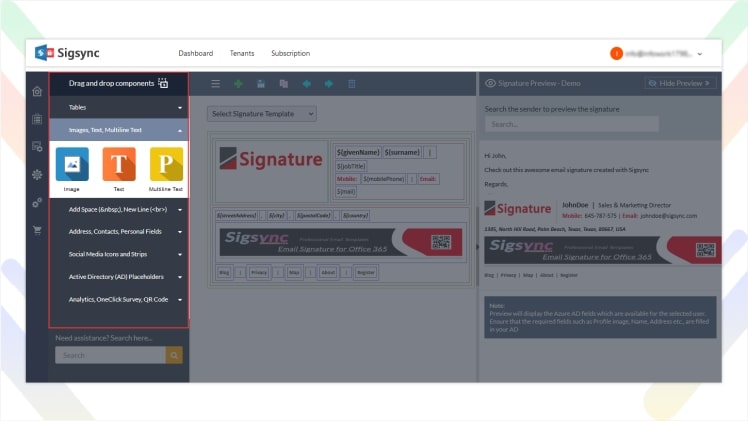Expand Analytics, OneClick Survey, QR Code section
This screenshot has height=421, width=748.
pos(119,299)
